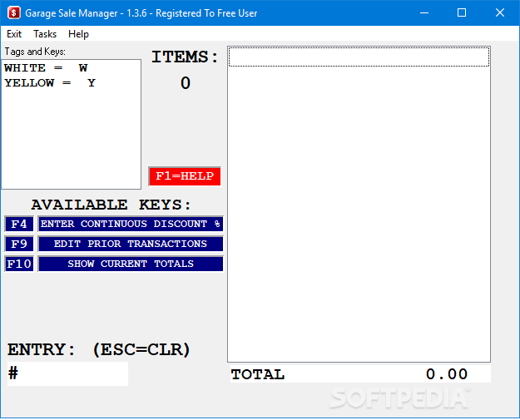Click the WHITE = W tag entry

[46, 68]
